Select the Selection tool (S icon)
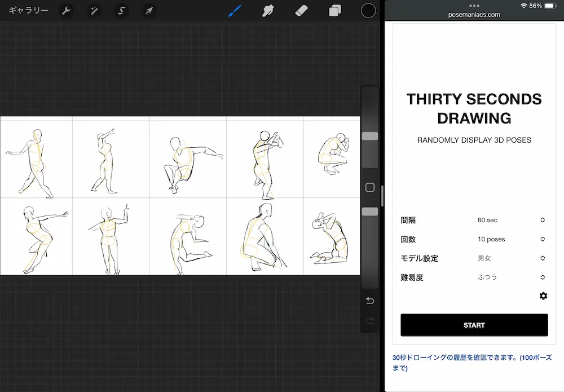The width and height of the screenshot is (564, 392). (x=121, y=10)
